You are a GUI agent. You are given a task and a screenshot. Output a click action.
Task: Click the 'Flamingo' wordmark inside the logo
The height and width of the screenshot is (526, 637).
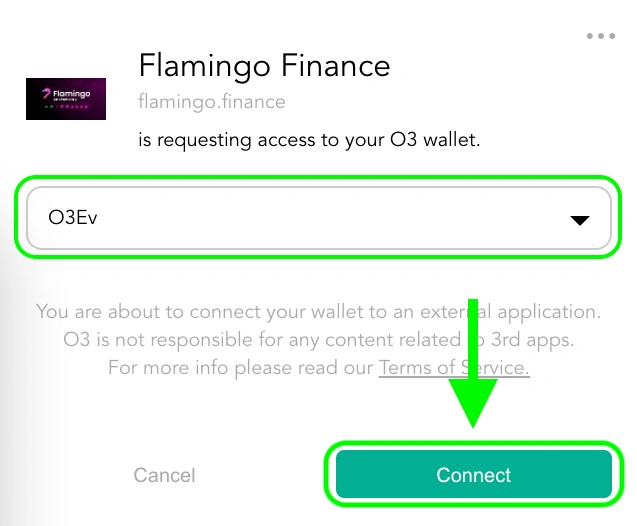point(72,94)
